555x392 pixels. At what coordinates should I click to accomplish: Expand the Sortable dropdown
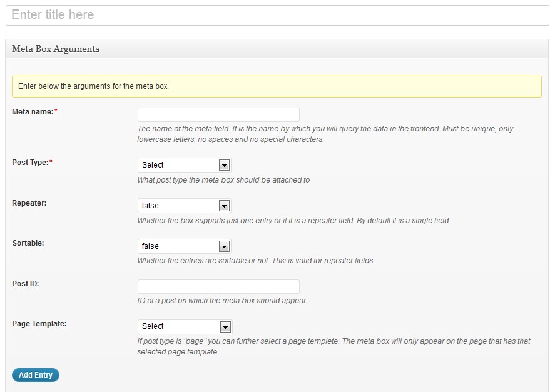click(185, 246)
